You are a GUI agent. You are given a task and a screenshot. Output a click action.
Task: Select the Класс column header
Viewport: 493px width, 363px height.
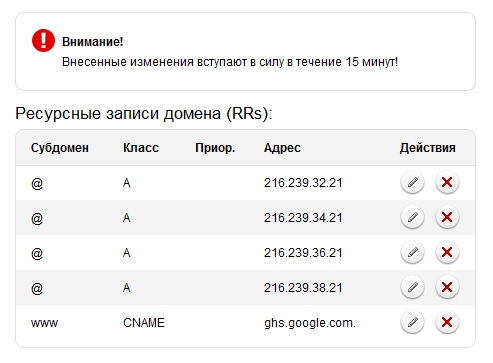[x=141, y=148]
